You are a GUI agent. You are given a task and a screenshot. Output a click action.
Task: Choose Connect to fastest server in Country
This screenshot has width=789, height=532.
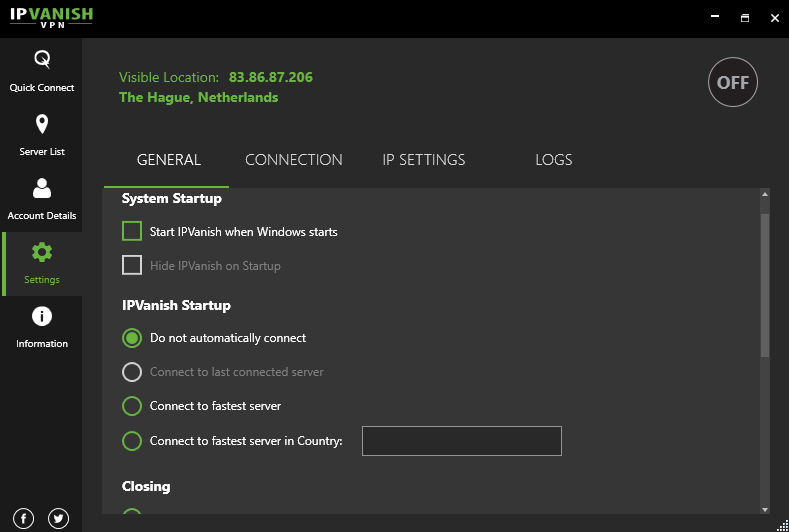point(132,441)
